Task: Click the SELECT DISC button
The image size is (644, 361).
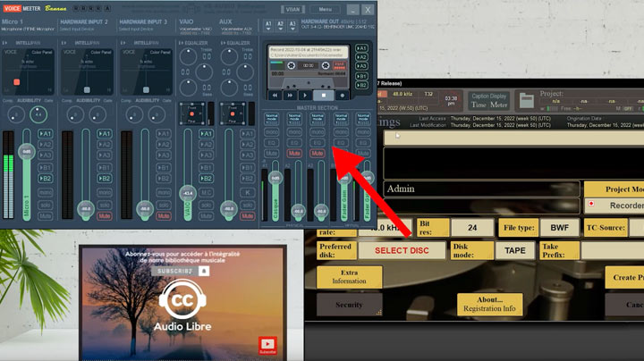Action: point(402,251)
